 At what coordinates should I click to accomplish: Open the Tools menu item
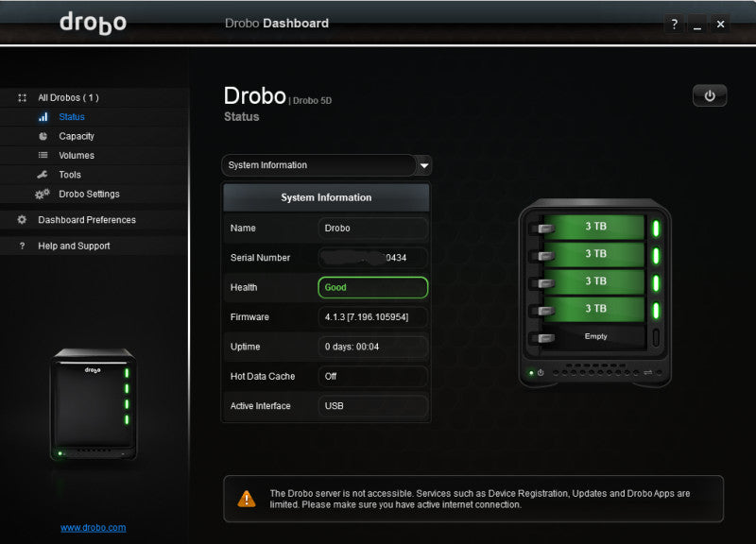pos(70,175)
